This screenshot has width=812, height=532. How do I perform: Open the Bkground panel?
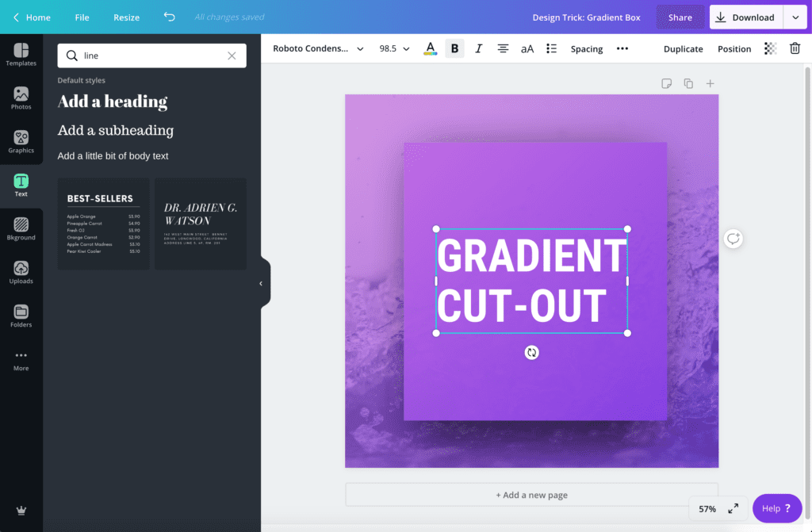click(21, 230)
